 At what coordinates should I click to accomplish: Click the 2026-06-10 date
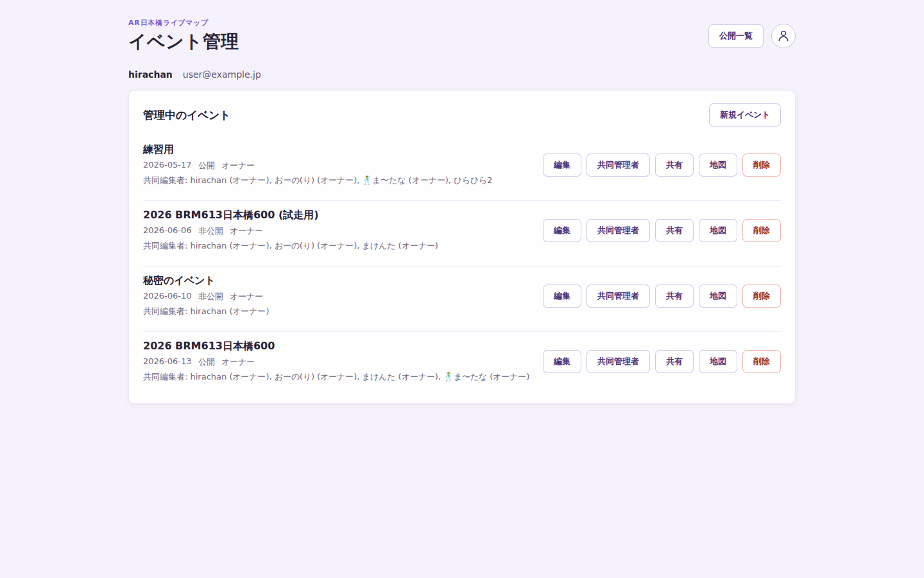coord(167,296)
